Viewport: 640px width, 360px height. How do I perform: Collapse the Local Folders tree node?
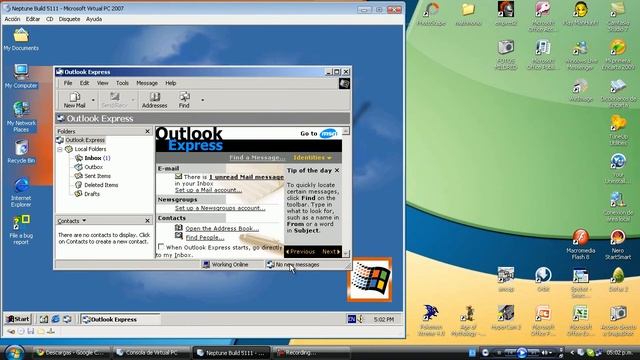[x=60, y=149]
